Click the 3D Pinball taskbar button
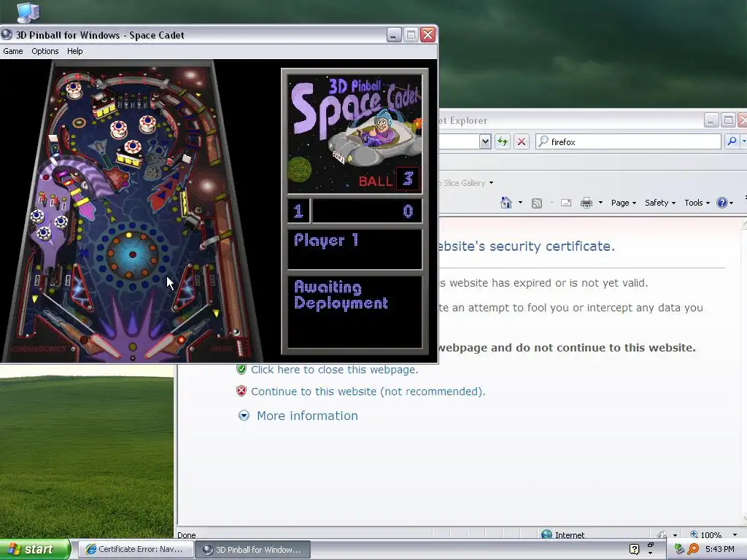The height and width of the screenshot is (560, 747). 252,550
